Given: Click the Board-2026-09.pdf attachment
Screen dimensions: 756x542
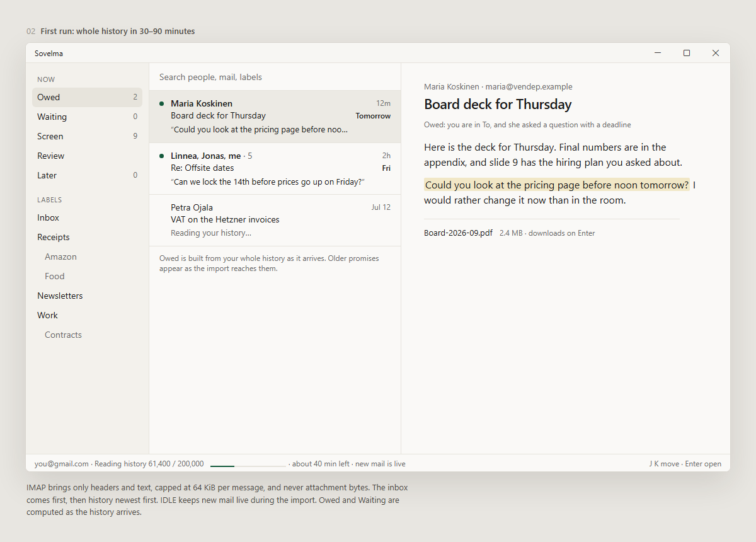Looking at the screenshot, I should click(x=458, y=233).
